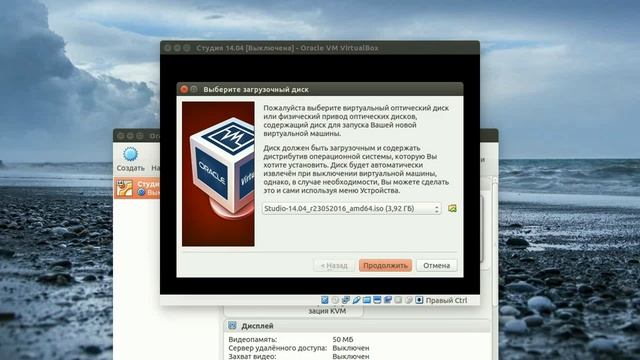Click the keyboard capture icon beside Правый Ctrl
This screenshot has height=360, width=640.
[x=419, y=300]
